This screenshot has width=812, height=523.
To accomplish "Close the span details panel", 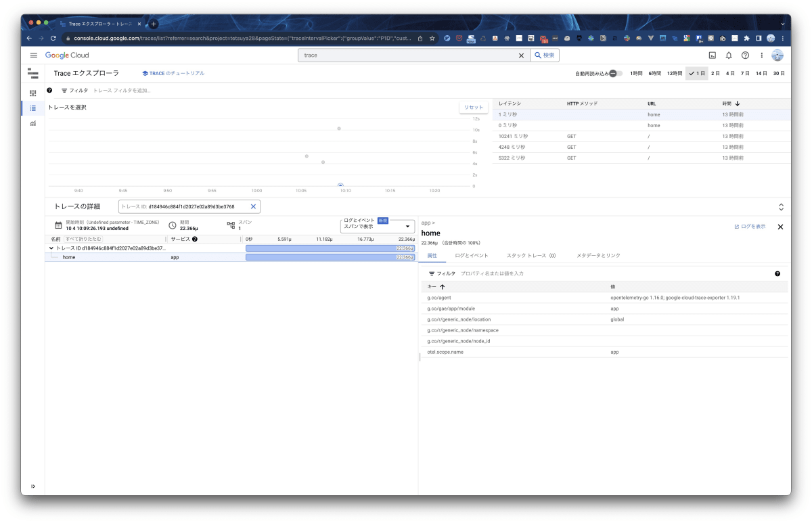I will coord(780,227).
